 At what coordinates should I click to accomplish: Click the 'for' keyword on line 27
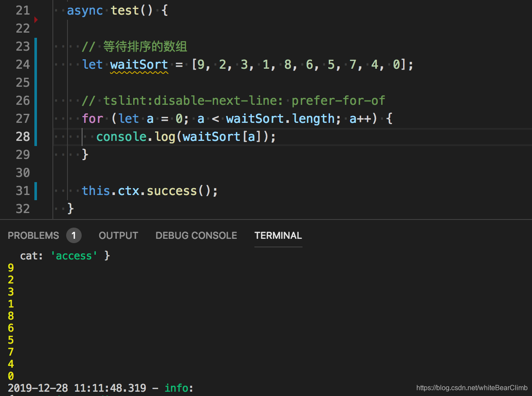tap(92, 119)
